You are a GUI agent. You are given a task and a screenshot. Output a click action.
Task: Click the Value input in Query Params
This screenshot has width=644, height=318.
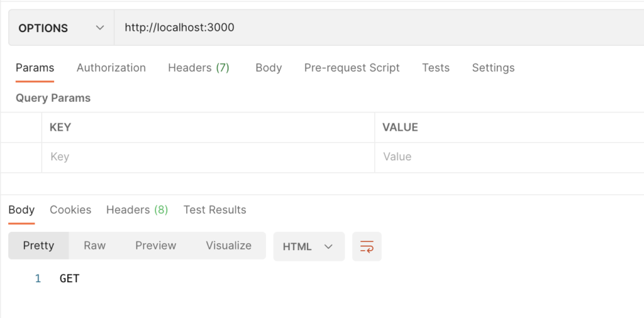509,157
